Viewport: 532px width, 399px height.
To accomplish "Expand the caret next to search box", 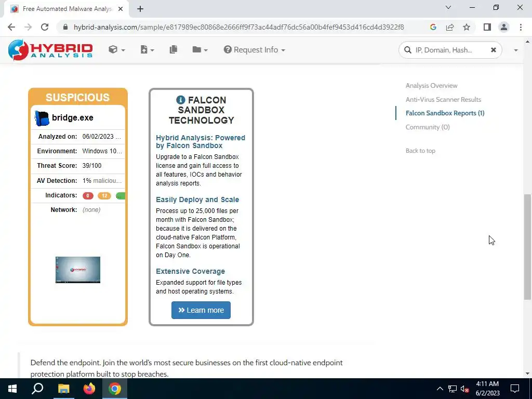I will (x=516, y=50).
